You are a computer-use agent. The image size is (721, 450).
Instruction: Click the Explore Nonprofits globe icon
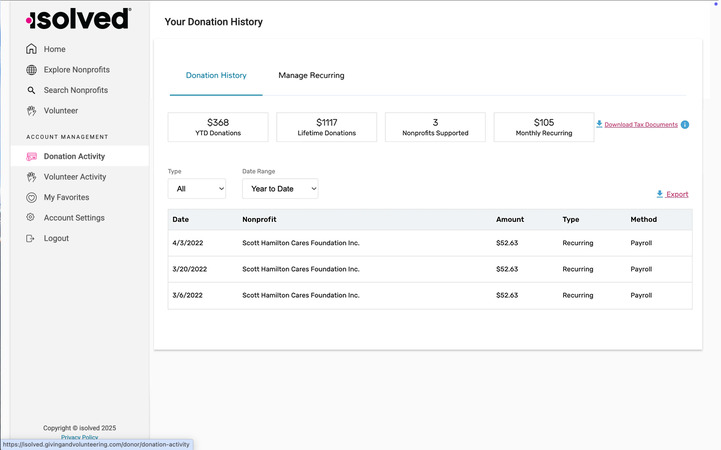point(31,70)
